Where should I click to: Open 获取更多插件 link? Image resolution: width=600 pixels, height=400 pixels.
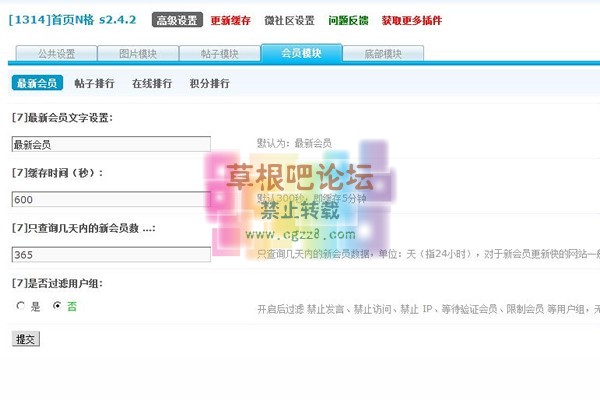[412, 20]
